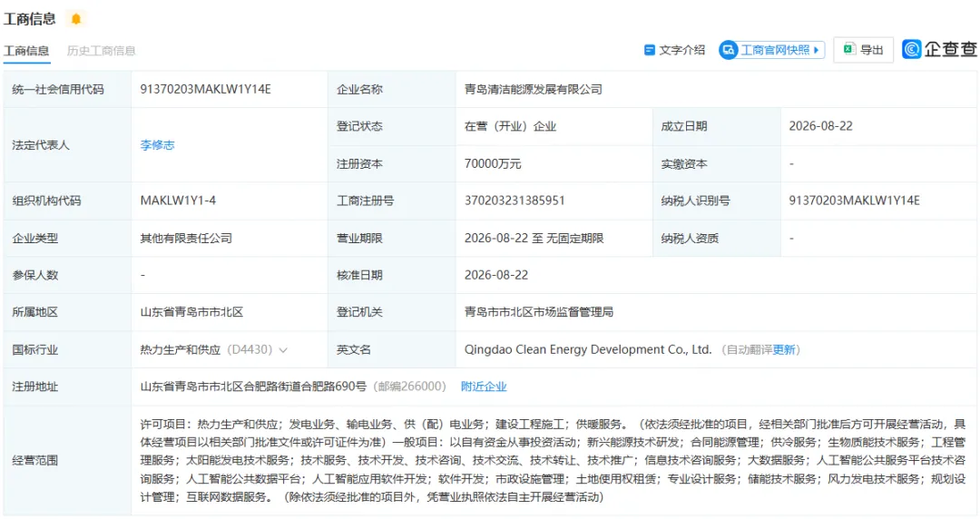Click credit code 91370203MAKLW1Y14E next to 统一社会信用代码
Viewport: 980px width, 519px height.
206,90
